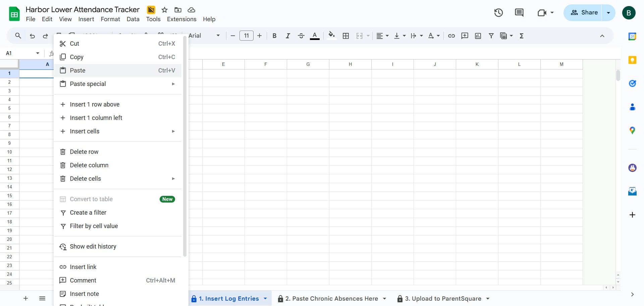Screen dimensions: 644x306
Task: Choose Delete row from context menu
Action: tap(117, 152)
